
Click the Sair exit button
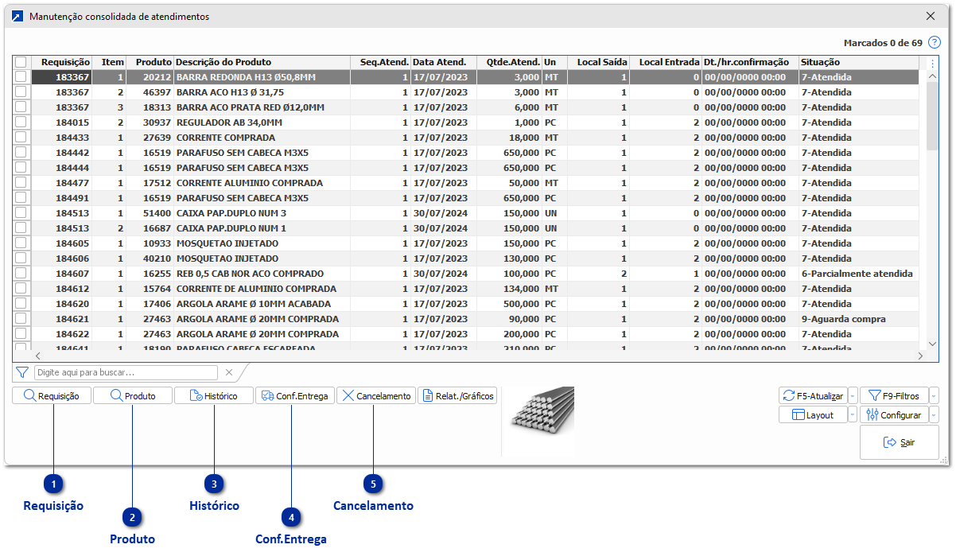point(899,442)
